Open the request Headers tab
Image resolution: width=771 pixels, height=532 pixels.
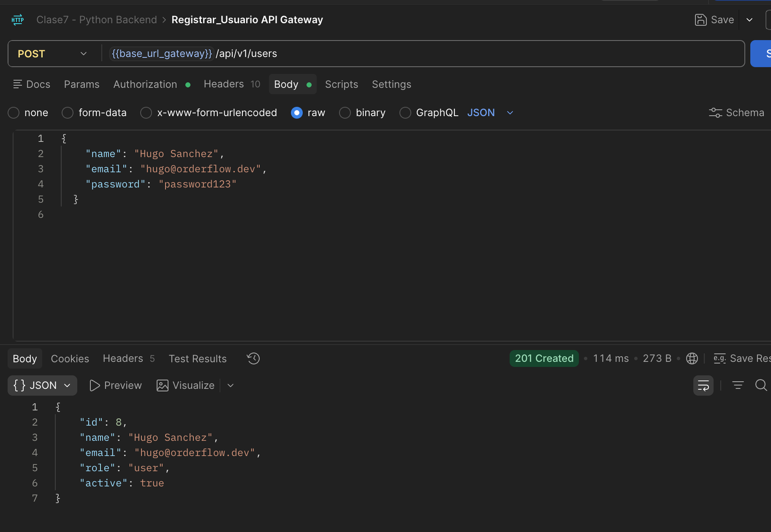coord(232,84)
